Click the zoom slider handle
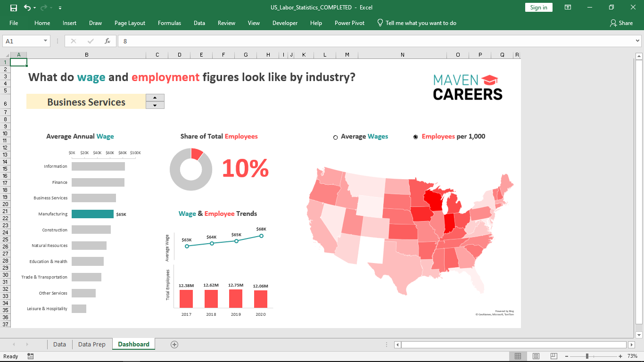The image size is (644, 362). pos(587,356)
